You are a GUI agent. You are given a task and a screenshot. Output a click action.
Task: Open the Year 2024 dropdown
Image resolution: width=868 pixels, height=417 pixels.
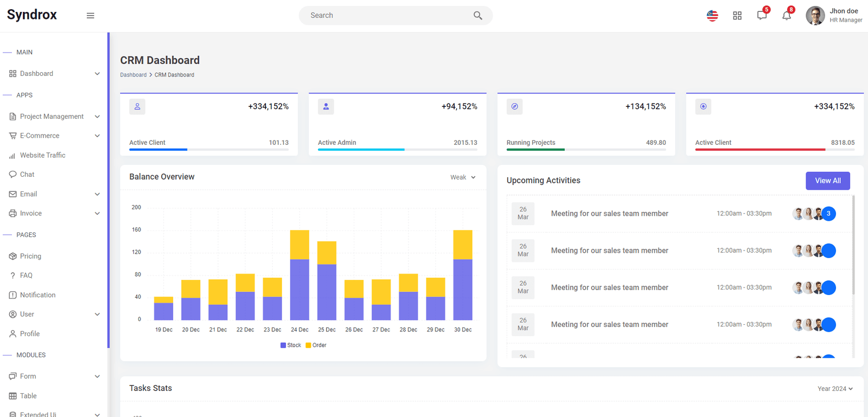(x=835, y=389)
